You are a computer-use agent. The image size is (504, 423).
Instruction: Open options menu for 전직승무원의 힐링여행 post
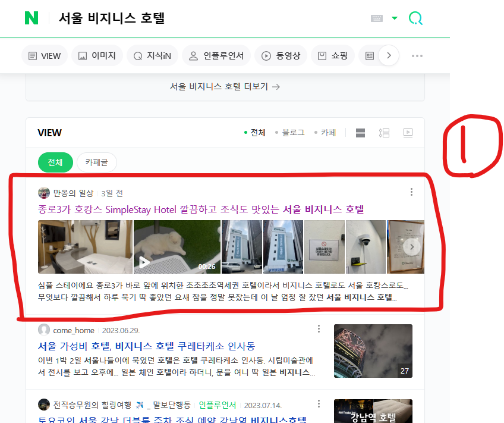pos(319,404)
